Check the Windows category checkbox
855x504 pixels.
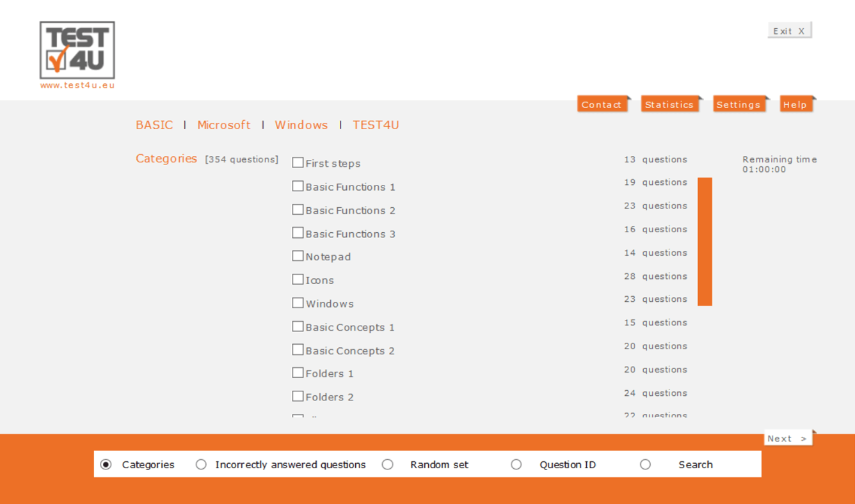[x=298, y=303]
